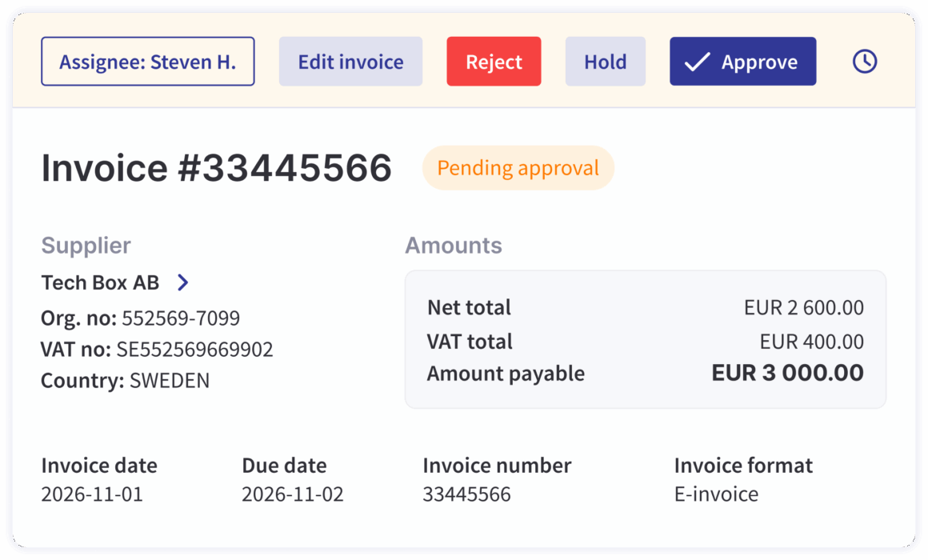Open Edit invoice
Screen dimensions: 928x560
tap(350, 61)
